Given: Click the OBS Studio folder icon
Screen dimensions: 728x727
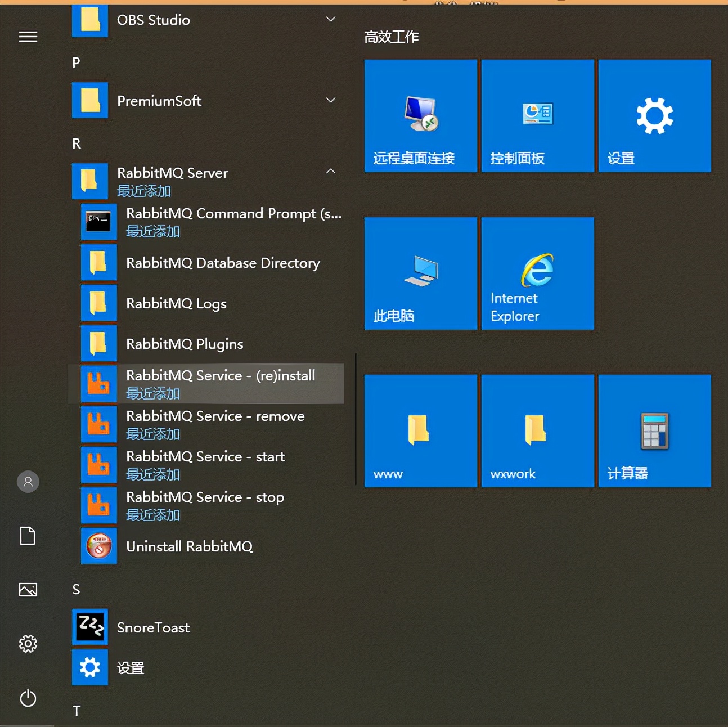Looking at the screenshot, I should click(90, 20).
